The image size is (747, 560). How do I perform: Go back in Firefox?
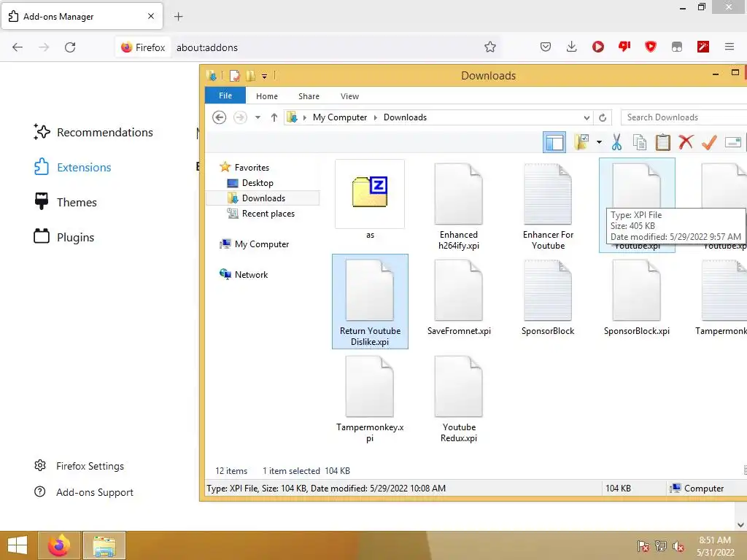[x=18, y=47]
